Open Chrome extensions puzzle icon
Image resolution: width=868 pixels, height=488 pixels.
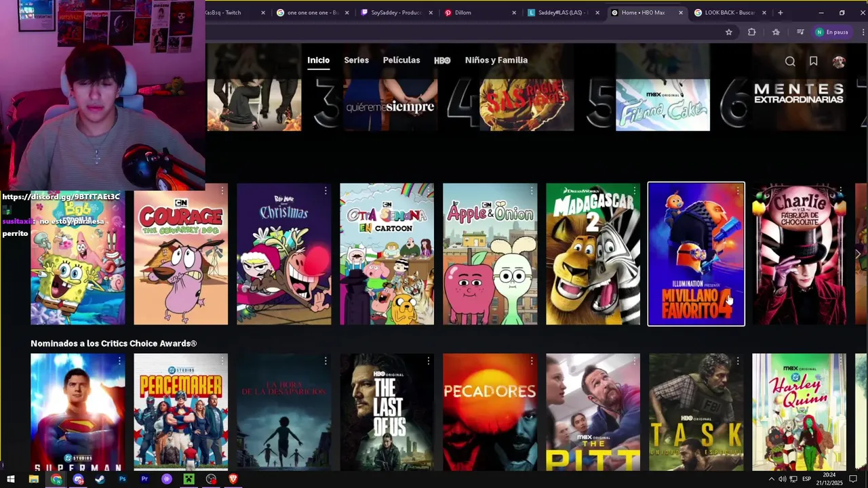tap(751, 32)
